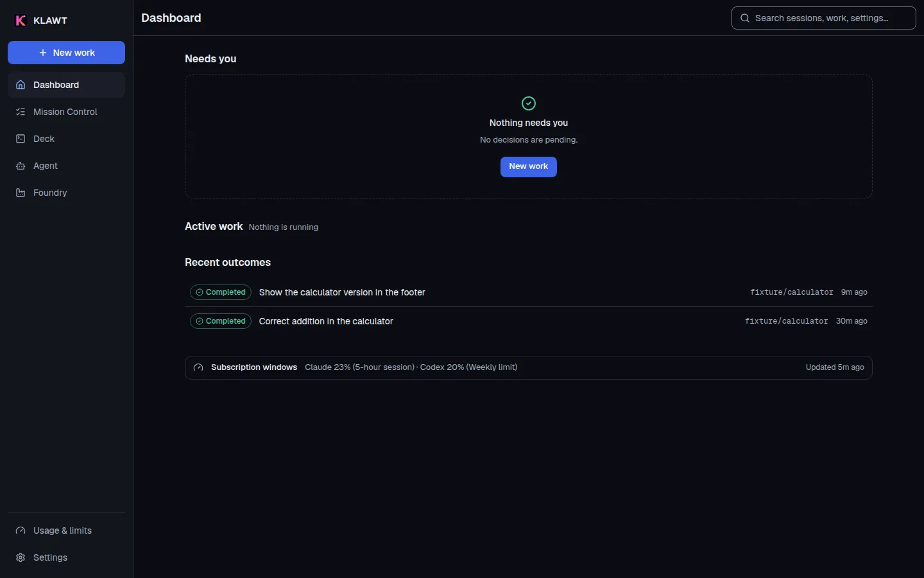The width and height of the screenshot is (924, 578).
Task: Click the Foundry factory icon
Action: 21,193
